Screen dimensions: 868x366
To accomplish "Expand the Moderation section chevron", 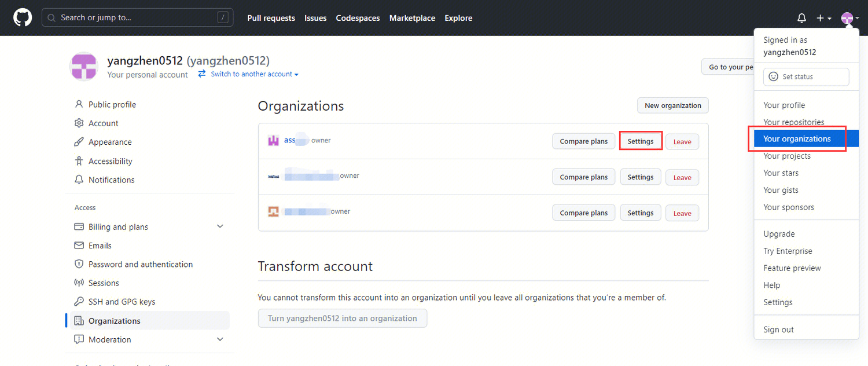I will pyautogui.click(x=219, y=339).
